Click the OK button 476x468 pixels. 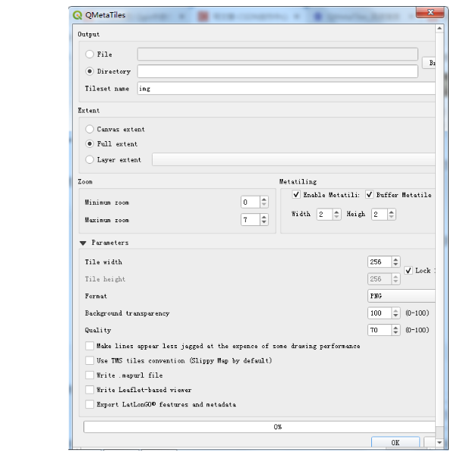pyautogui.click(x=396, y=442)
